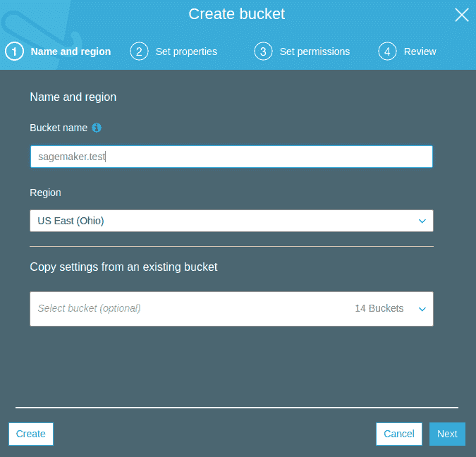Click the Bucket name text field
This screenshot has height=457, width=476.
click(x=231, y=157)
